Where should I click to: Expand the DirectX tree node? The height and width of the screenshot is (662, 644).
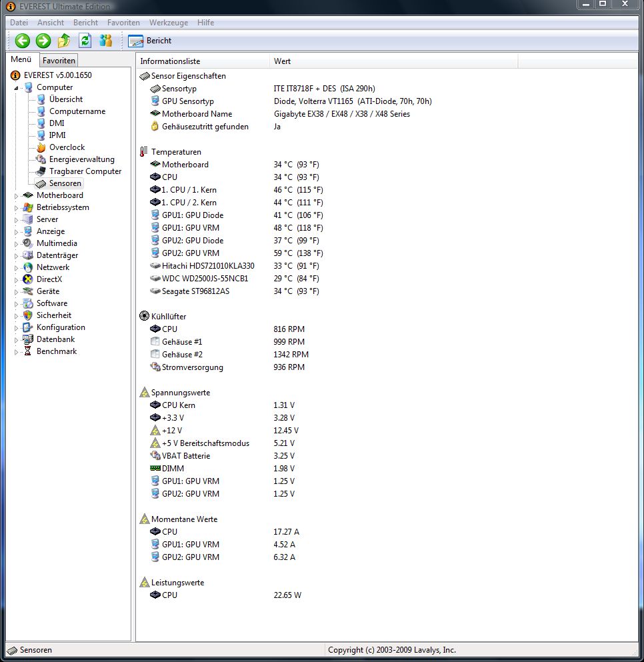(x=16, y=280)
